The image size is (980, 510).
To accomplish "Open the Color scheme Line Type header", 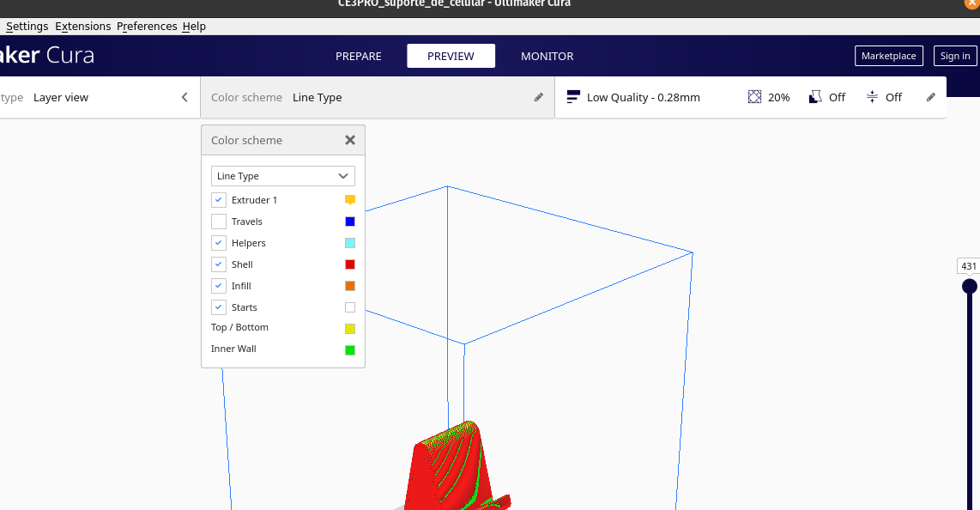I will pyautogui.click(x=378, y=98).
